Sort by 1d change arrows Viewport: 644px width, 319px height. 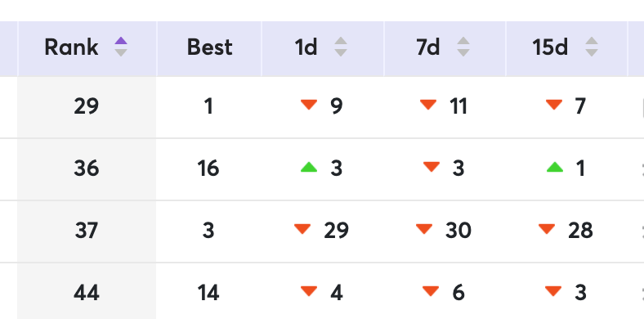pos(341,47)
